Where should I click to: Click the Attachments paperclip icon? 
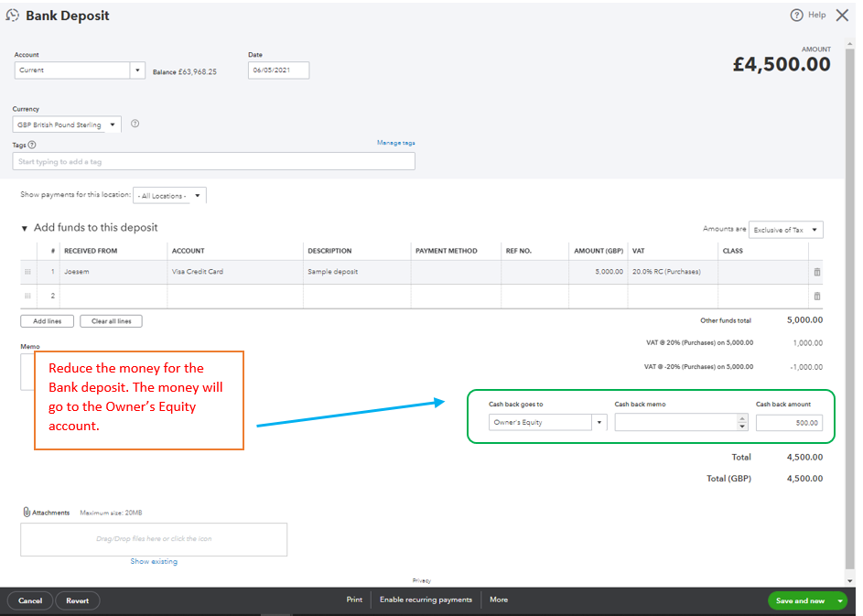26,512
